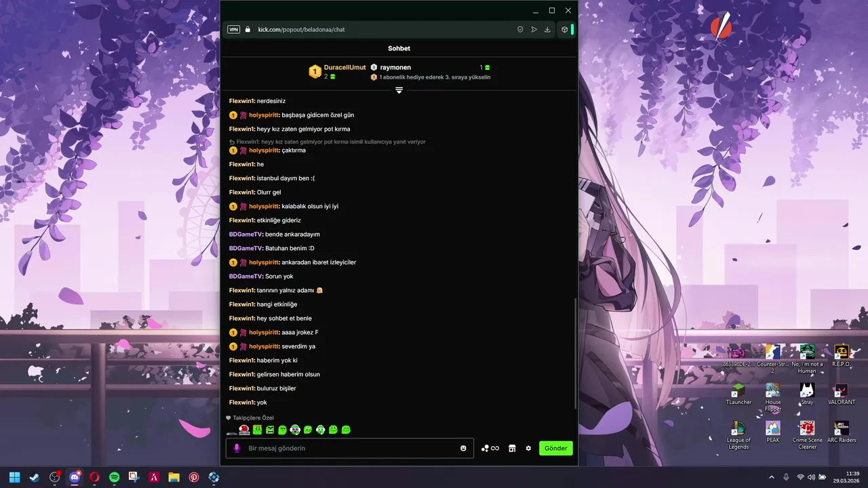Open Spotify from the taskbar

(x=115, y=477)
